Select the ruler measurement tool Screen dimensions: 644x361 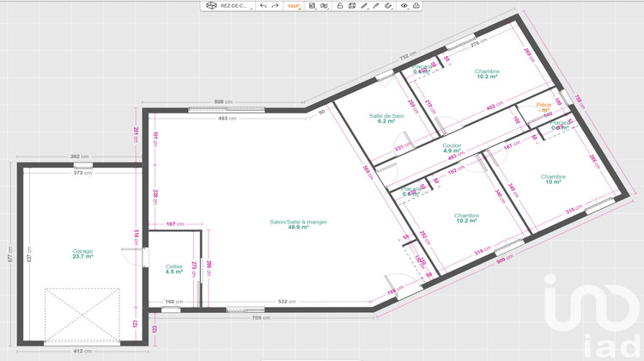364,5
